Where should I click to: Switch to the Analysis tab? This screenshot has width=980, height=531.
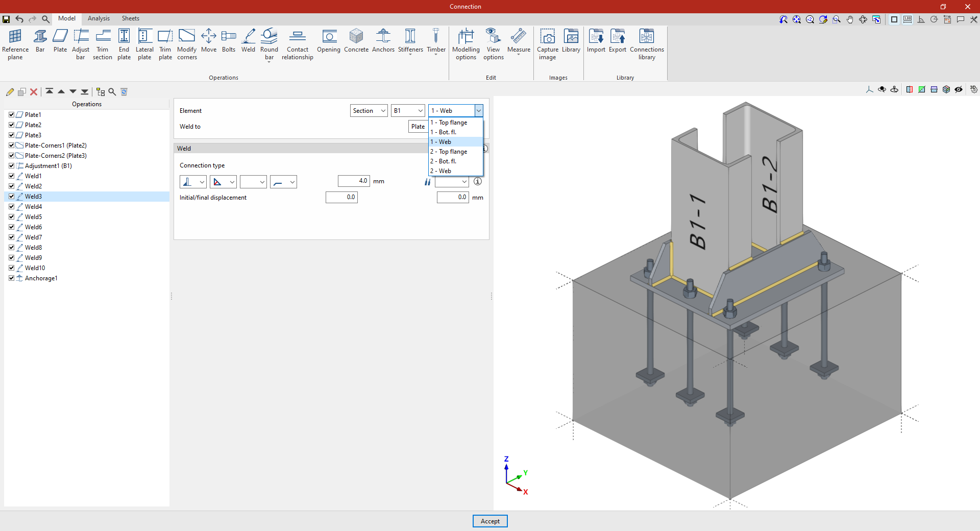coord(99,18)
